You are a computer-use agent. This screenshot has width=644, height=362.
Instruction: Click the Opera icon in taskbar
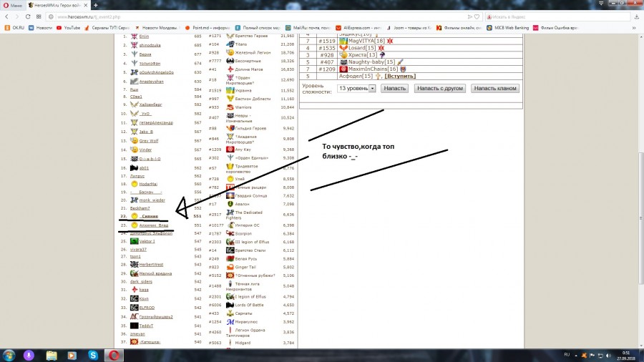(x=114, y=356)
